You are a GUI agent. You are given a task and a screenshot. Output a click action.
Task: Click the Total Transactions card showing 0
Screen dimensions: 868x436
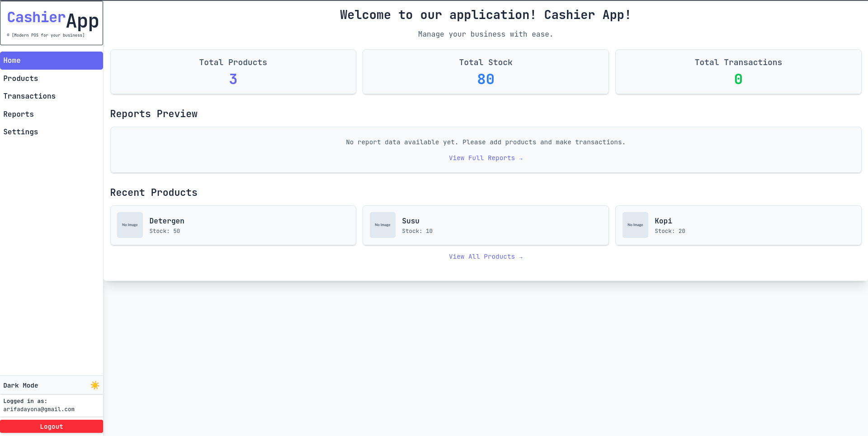tap(738, 71)
